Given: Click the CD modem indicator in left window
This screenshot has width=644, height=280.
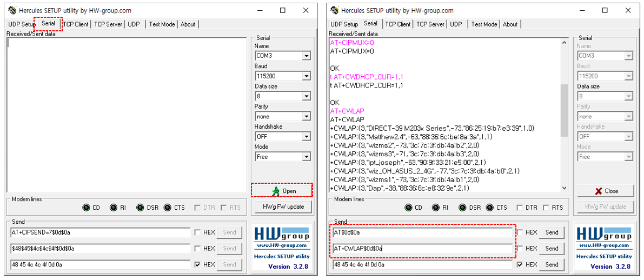Looking at the screenshot, I should pos(86,208).
